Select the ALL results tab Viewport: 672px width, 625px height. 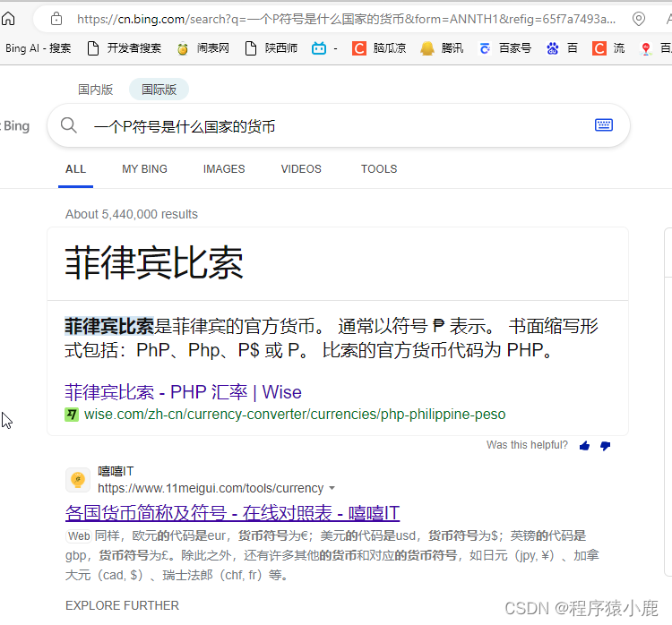76,169
